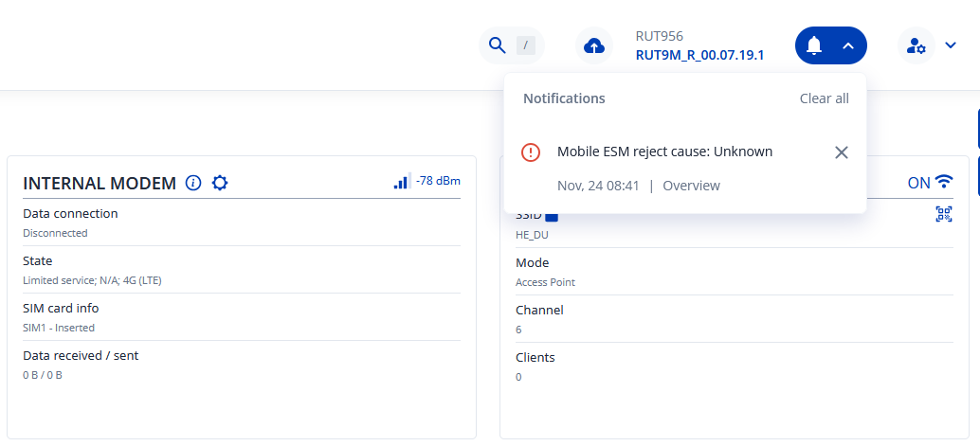Screen dimensions: 980x446
Task: Dismiss the Mobile ESM reject notification
Action: tap(841, 152)
